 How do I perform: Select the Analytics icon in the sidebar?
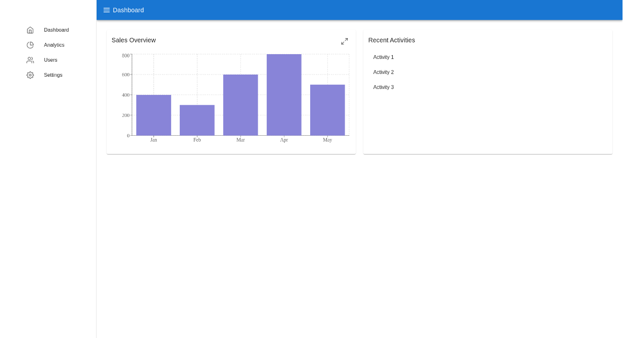point(30,45)
